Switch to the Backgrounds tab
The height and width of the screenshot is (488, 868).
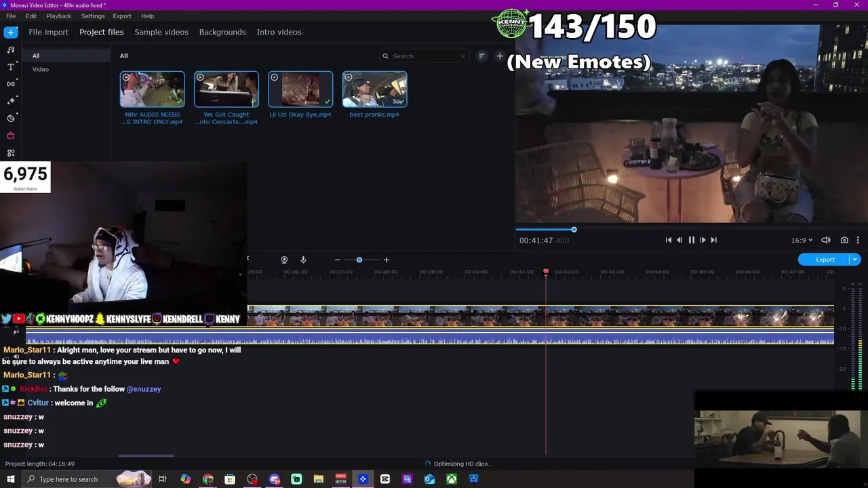pyautogui.click(x=222, y=32)
